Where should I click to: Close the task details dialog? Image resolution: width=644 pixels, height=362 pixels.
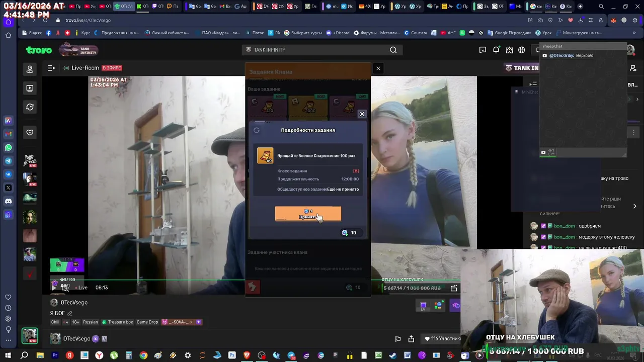tap(362, 114)
